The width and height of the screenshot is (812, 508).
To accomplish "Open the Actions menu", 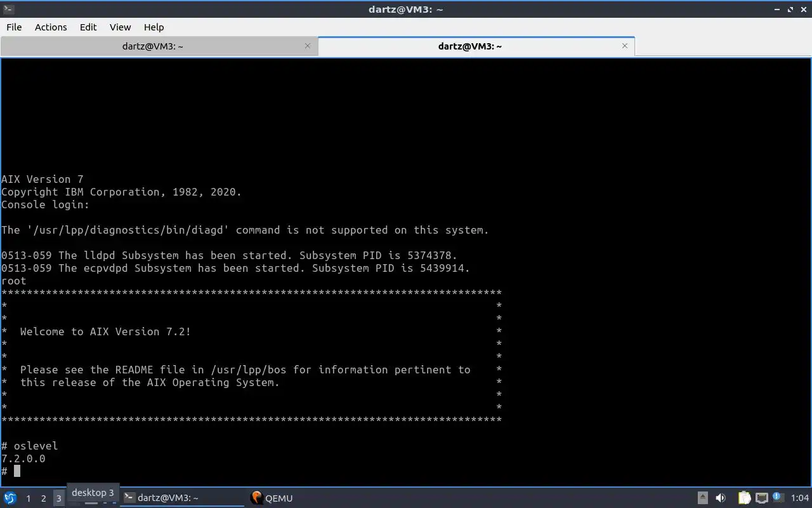I will (51, 27).
